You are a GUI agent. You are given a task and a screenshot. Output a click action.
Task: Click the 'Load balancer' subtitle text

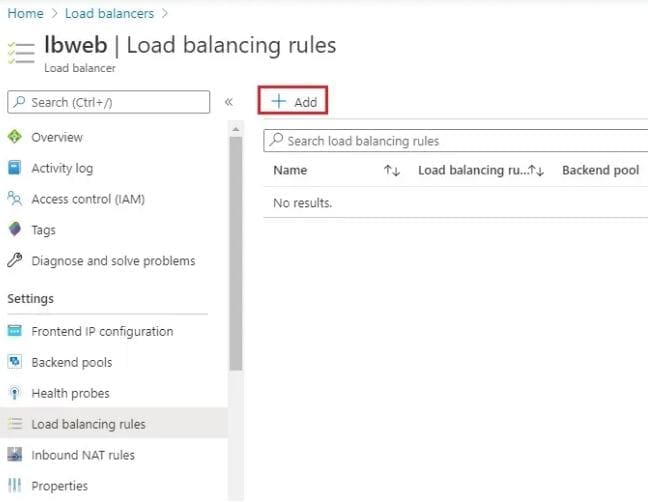click(80, 68)
